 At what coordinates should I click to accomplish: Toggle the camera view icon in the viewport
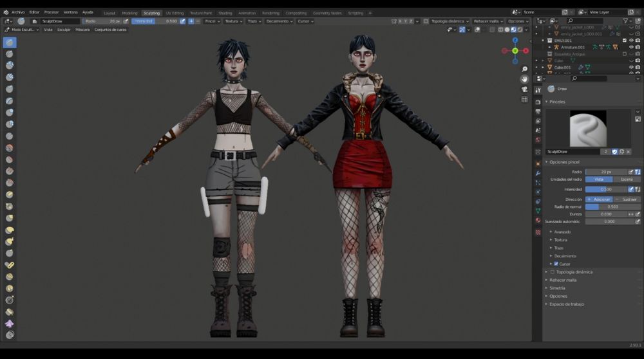pos(524,89)
